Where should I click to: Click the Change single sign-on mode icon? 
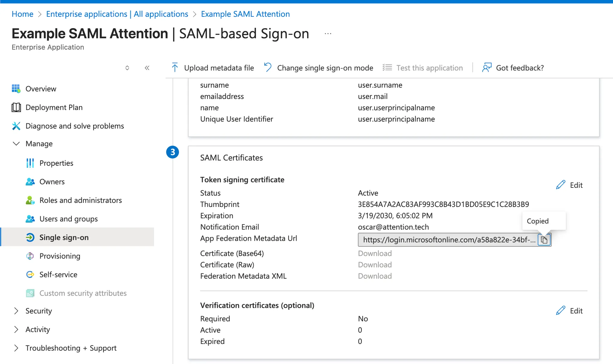[x=268, y=68]
